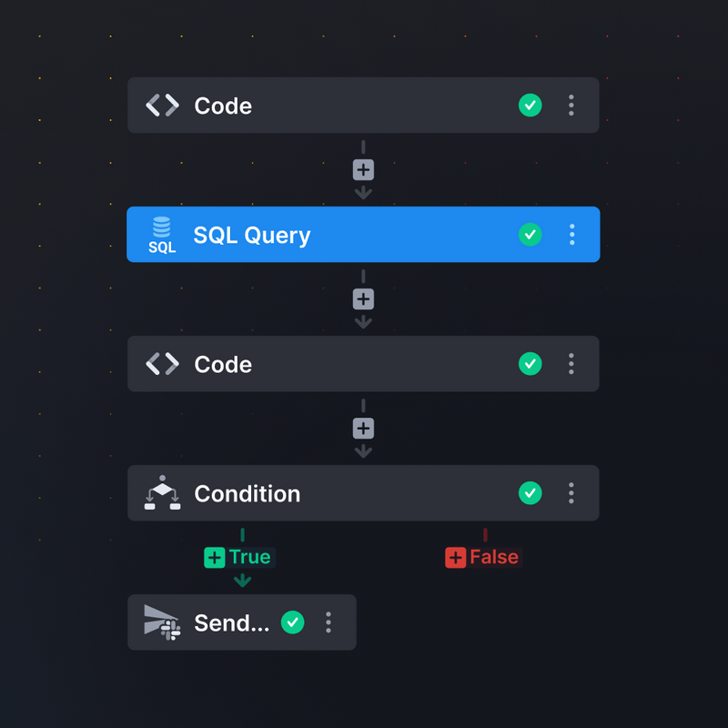Click the green check on the Send node

pos(293,622)
